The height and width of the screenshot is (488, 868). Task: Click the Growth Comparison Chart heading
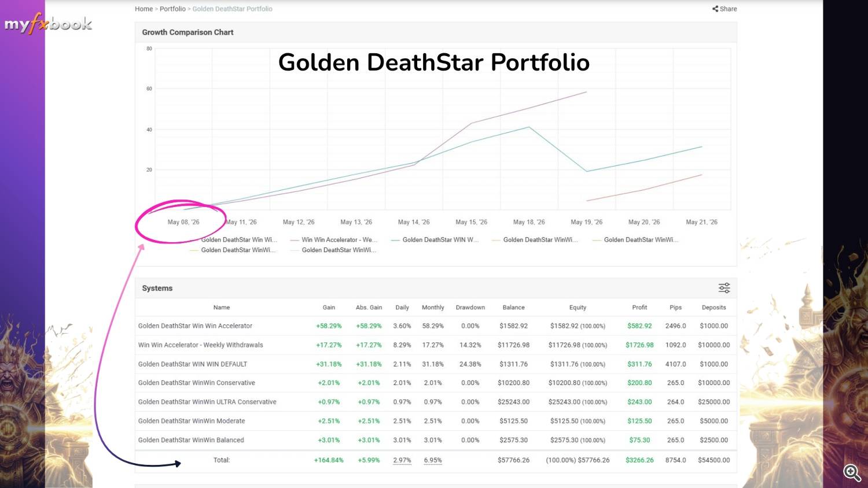187,32
